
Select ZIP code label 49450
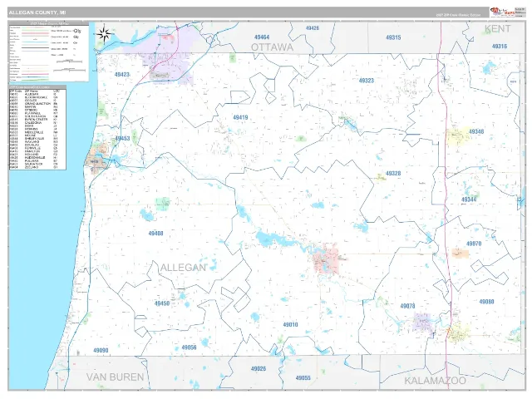pos(162,303)
